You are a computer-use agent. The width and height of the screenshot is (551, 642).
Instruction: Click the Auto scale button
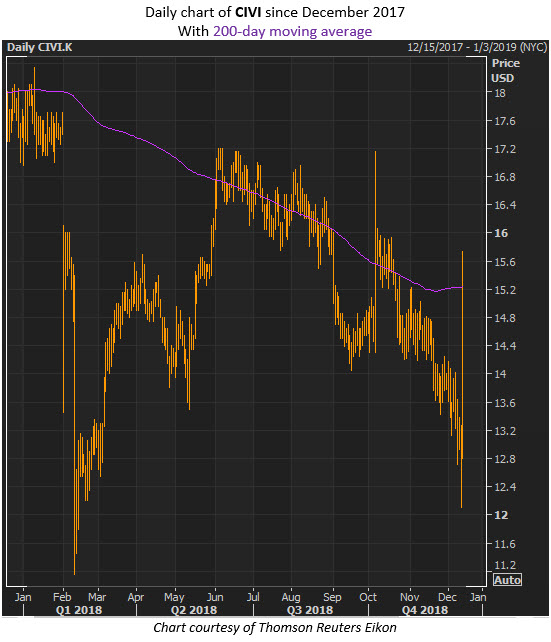pyautogui.click(x=507, y=580)
